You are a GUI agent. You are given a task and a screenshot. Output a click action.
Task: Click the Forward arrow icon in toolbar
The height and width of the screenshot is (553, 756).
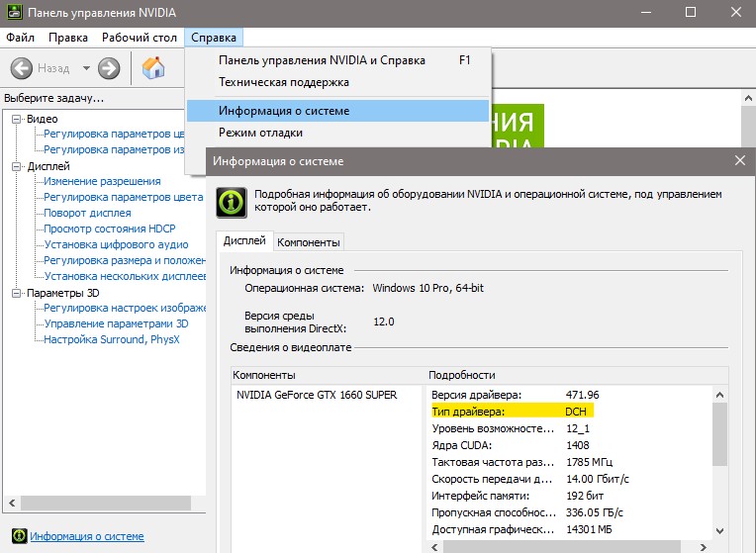(109, 68)
